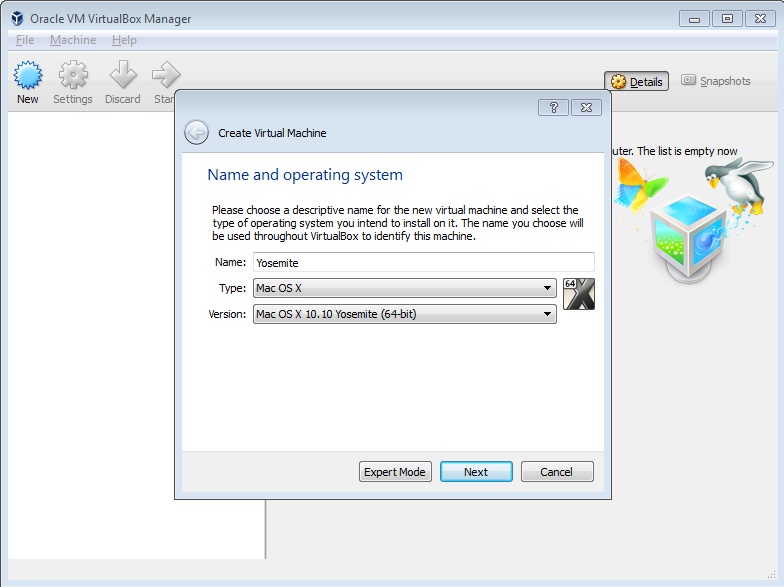The width and height of the screenshot is (784, 587).
Task: Click Next to continue the wizard
Action: click(x=476, y=472)
